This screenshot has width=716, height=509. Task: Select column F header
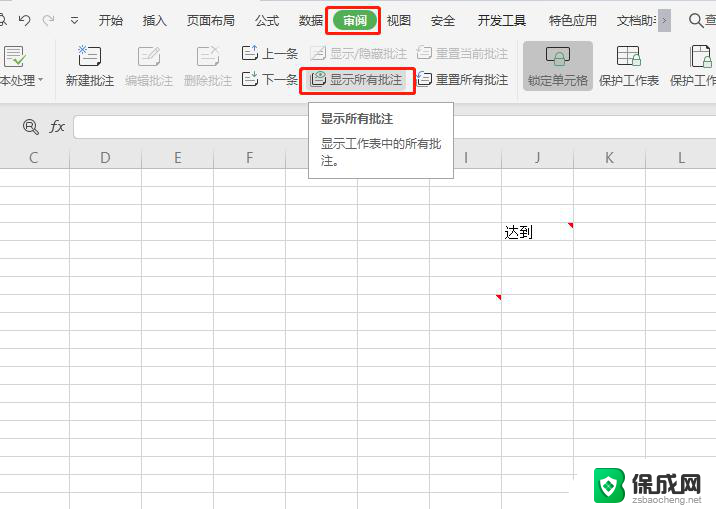coord(249,157)
